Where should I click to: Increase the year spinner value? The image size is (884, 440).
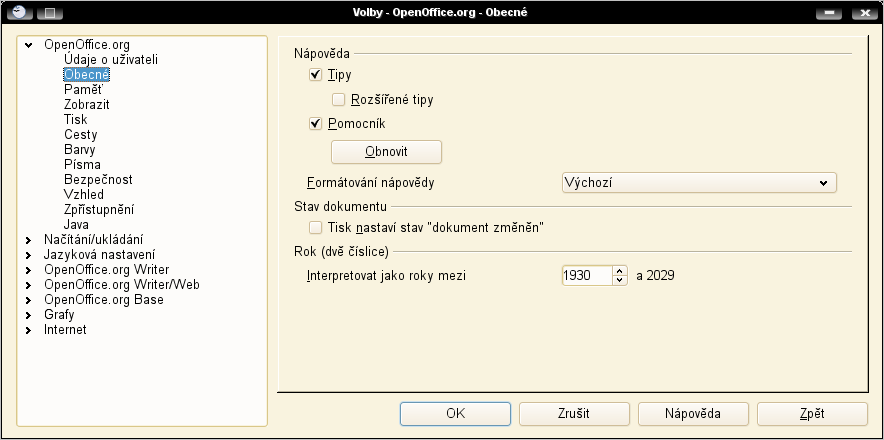620,271
